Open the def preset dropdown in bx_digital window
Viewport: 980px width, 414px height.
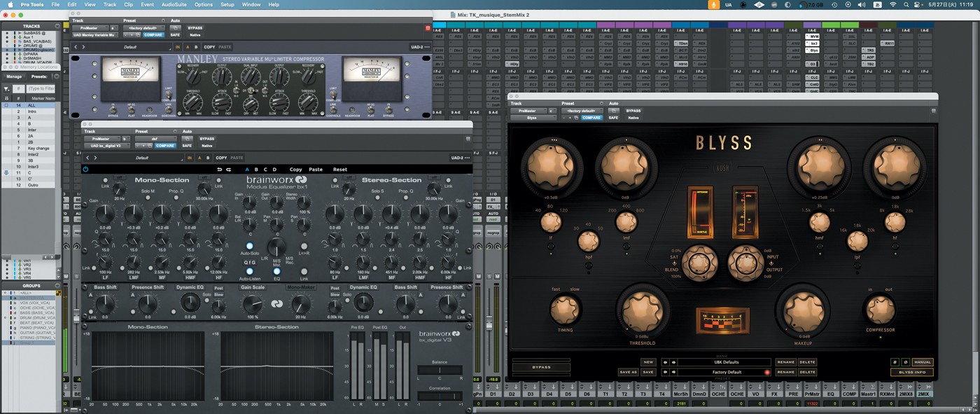coord(157,139)
